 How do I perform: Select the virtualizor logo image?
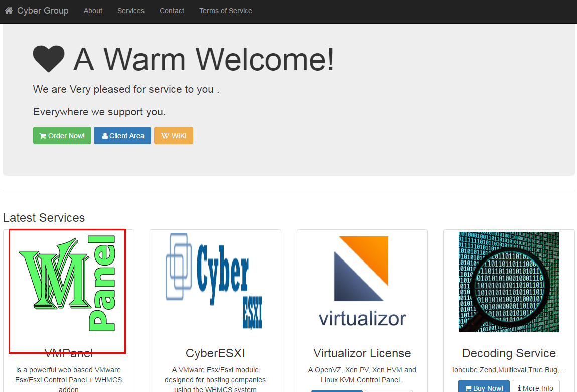[x=362, y=282]
